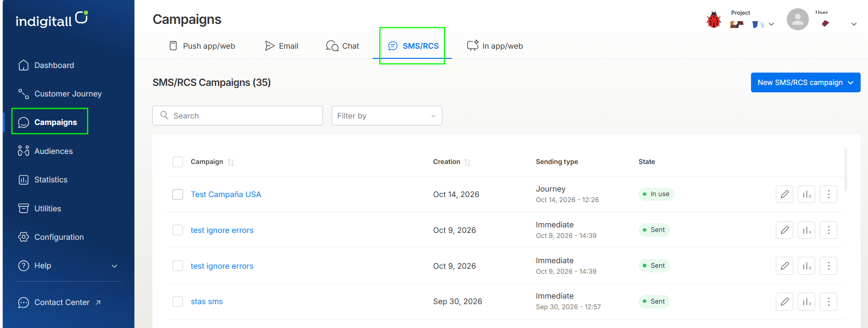The width and height of the screenshot is (868, 328).
Task: Select all campaigns with header checkbox
Action: coord(178,162)
